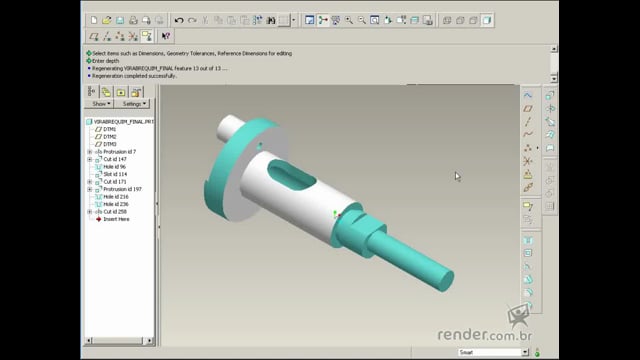Select the datum plane tool in right toolbar
Viewport: 640px width, 360px height.
point(528,109)
